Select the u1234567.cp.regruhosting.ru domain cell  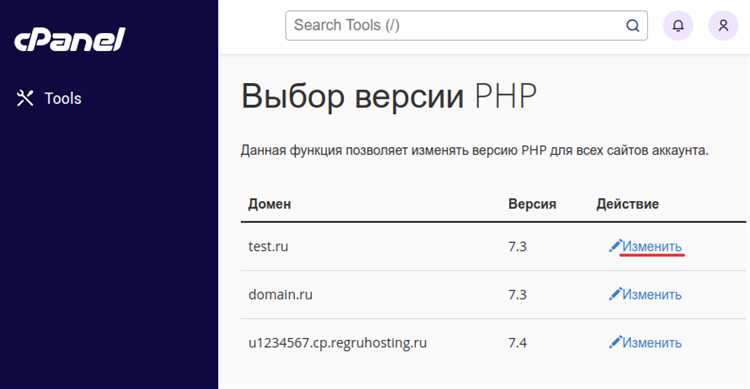click(337, 343)
